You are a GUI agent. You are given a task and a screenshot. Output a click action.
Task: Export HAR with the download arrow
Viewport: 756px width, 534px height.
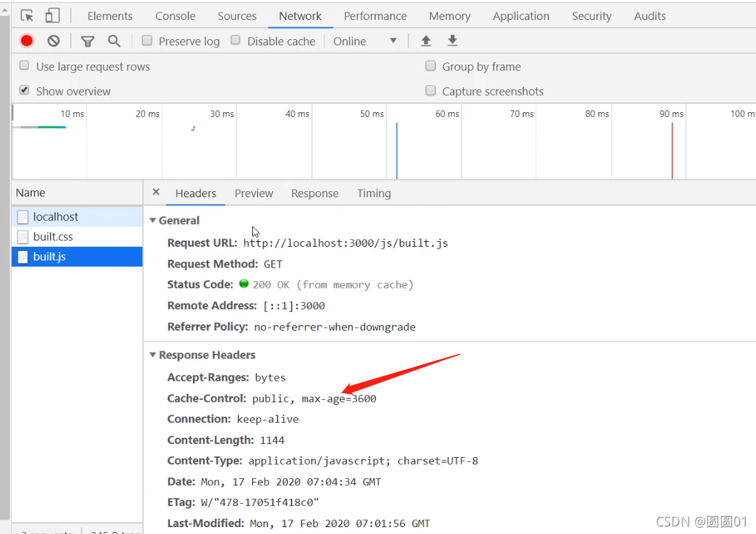(452, 41)
